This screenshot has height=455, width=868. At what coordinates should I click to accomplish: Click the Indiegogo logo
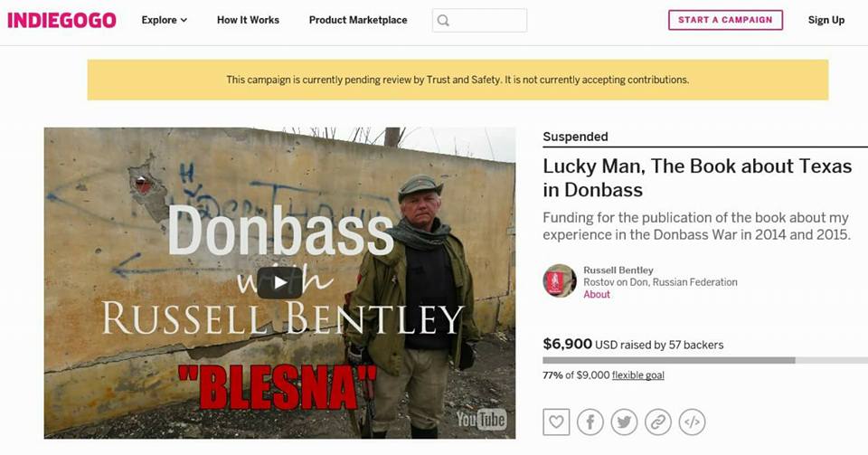pyautogui.click(x=61, y=20)
